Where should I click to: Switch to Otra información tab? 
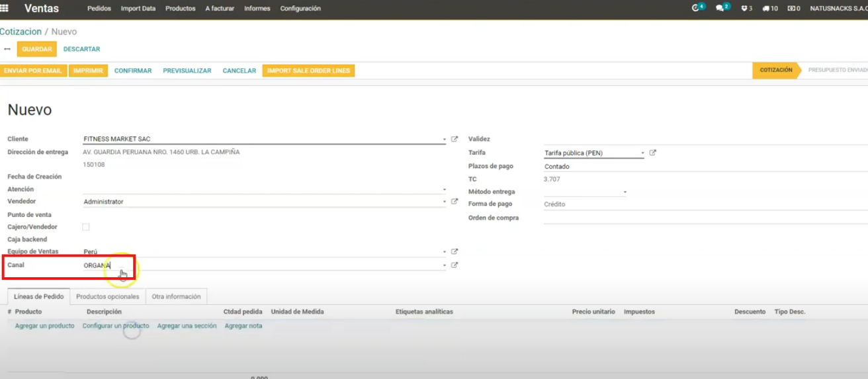[x=176, y=296]
